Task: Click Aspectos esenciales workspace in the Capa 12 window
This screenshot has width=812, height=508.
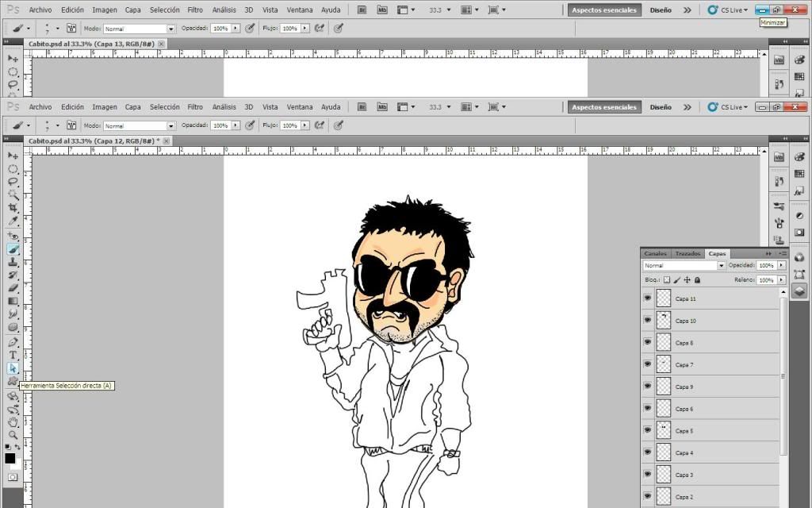Action: click(603, 107)
